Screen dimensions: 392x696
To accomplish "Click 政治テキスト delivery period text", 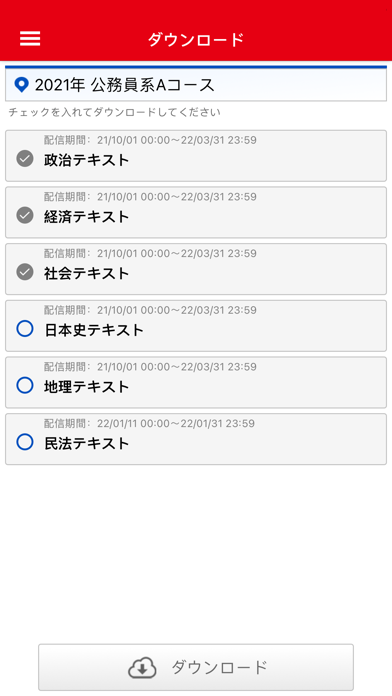I will (150, 140).
